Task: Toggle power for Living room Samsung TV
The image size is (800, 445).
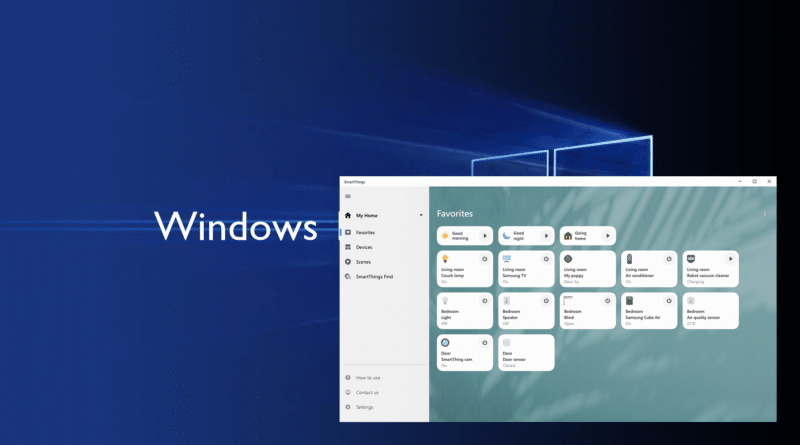Action: [x=546, y=259]
